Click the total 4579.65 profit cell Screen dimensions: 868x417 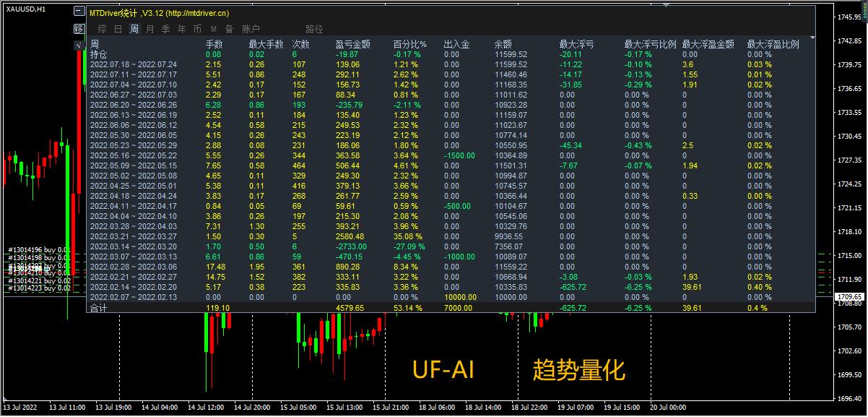point(350,307)
